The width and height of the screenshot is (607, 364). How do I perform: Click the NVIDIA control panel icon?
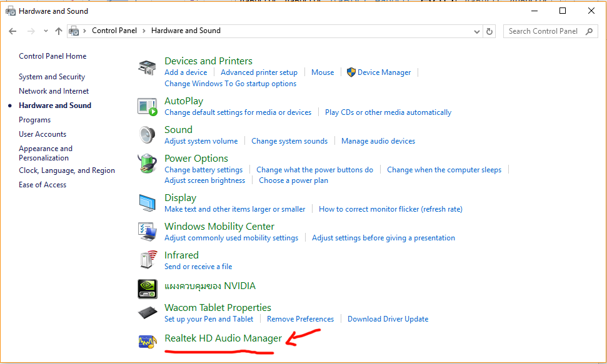[x=148, y=289]
